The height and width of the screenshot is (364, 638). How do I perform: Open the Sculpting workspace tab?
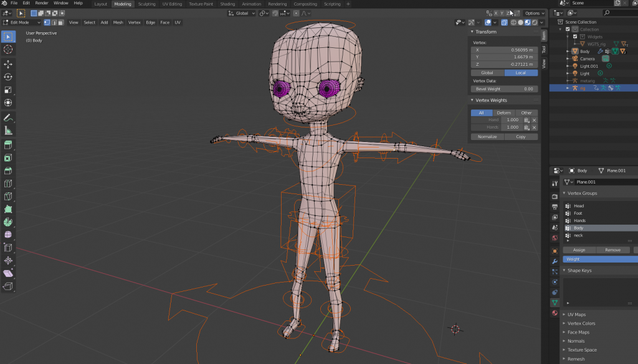tap(146, 4)
